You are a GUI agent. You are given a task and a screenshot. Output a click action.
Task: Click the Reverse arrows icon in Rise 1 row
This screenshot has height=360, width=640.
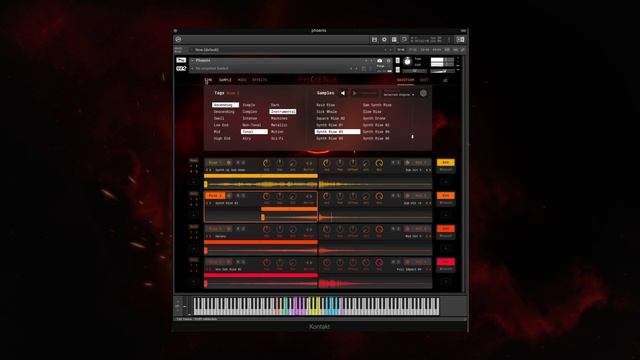pos(309,163)
